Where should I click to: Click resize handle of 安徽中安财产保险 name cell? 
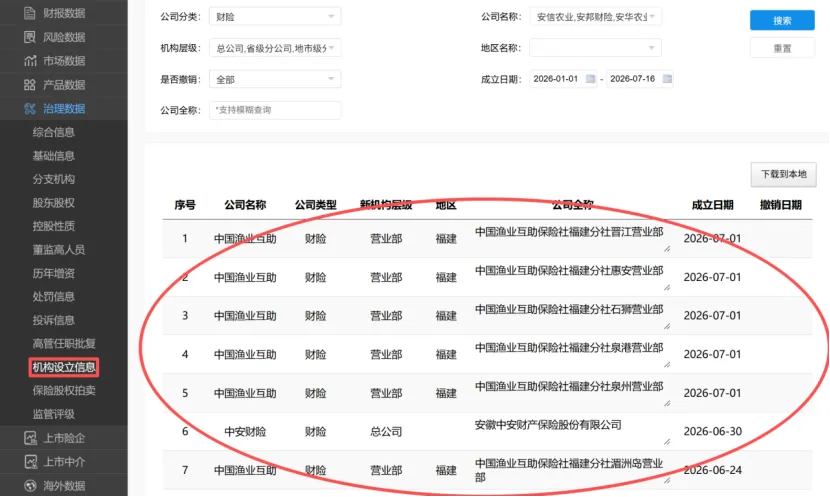(667, 442)
